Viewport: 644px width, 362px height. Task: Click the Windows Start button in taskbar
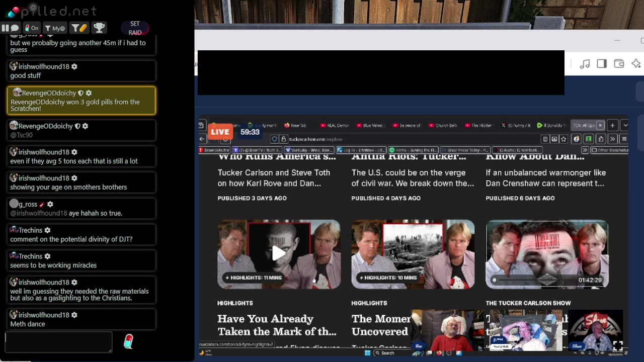pos(368,353)
